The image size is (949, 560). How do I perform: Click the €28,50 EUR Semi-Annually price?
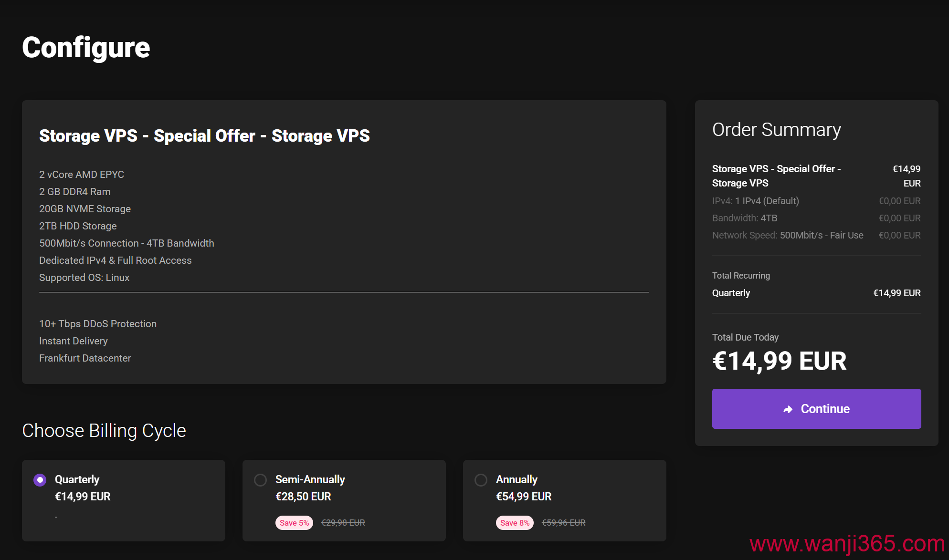pyautogui.click(x=303, y=497)
